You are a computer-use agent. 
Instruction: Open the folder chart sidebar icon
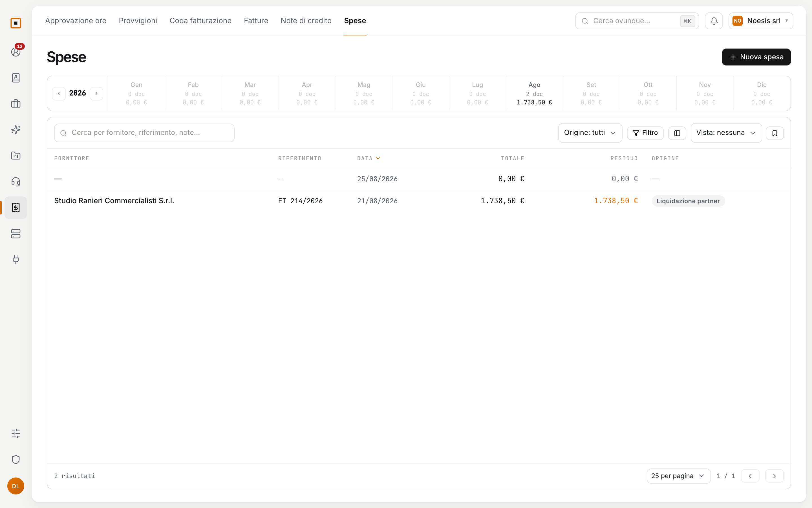(16, 156)
